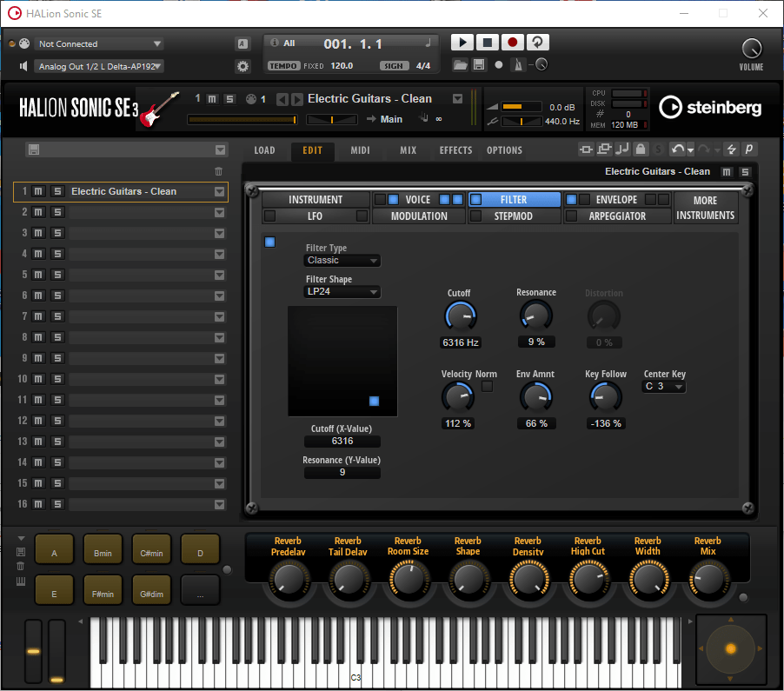Screen dimensions: 784x691
Task: Click next program right arrow
Action: [x=297, y=99]
